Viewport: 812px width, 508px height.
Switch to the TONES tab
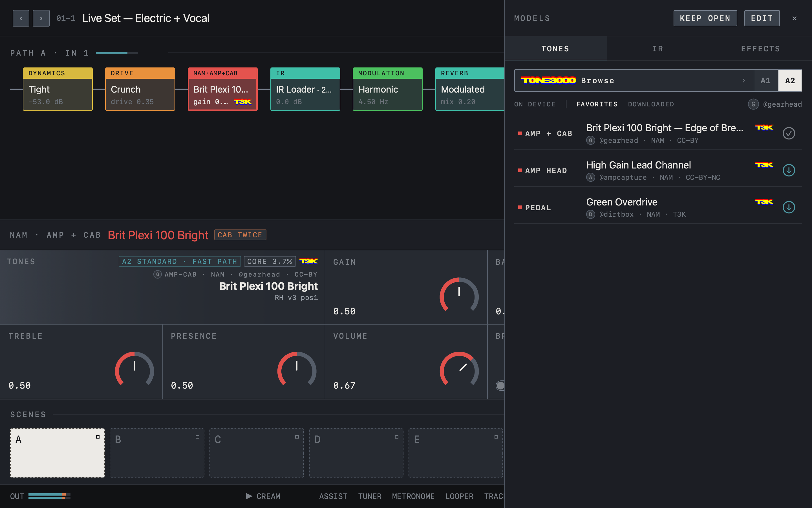click(555, 49)
